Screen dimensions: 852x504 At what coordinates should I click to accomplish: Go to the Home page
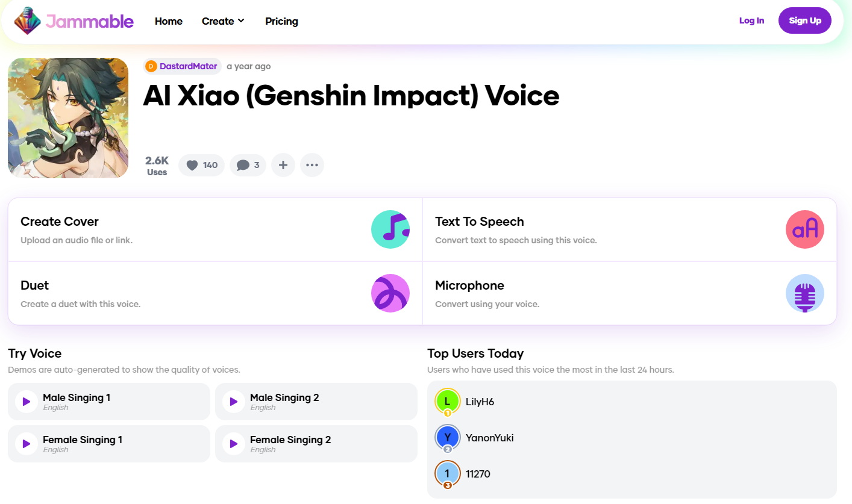169,21
